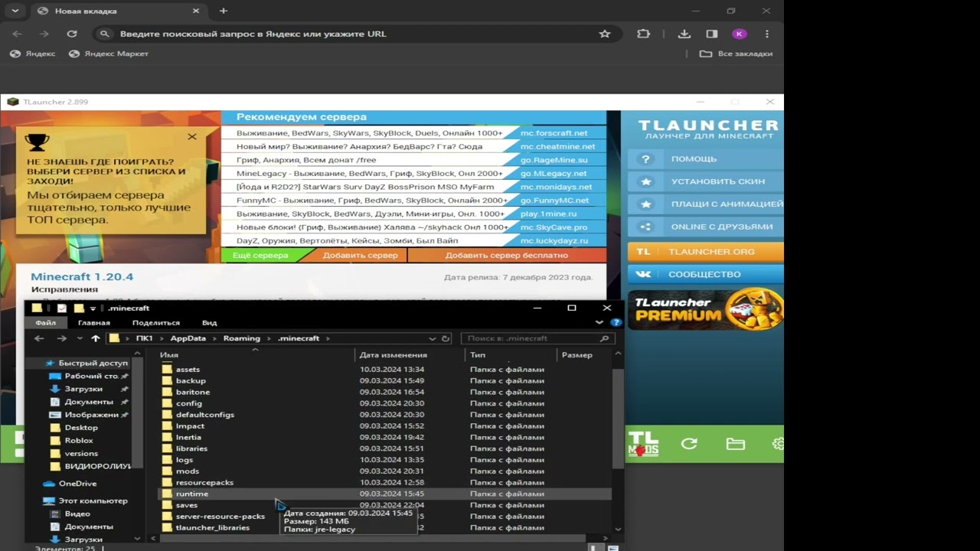
Task: Open the Файл menu in Explorer
Action: [45, 322]
